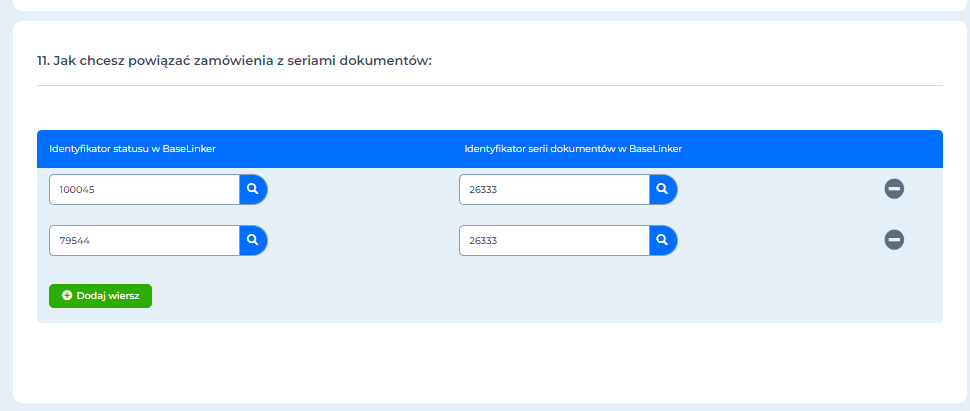Click search icon beside status 79544
Viewport: 970px width, 411px height.
253,240
